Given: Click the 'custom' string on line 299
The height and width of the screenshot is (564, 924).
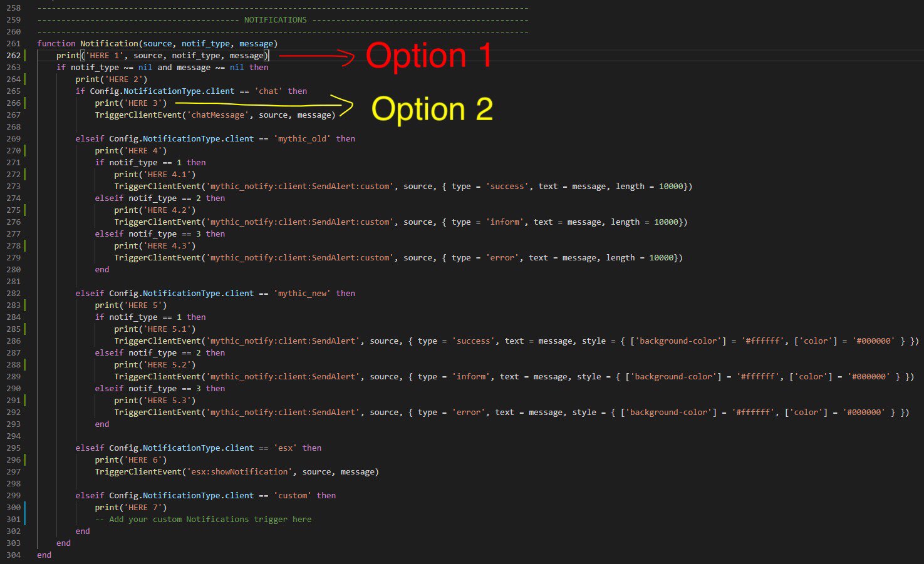Looking at the screenshot, I should tap(293, 495).
